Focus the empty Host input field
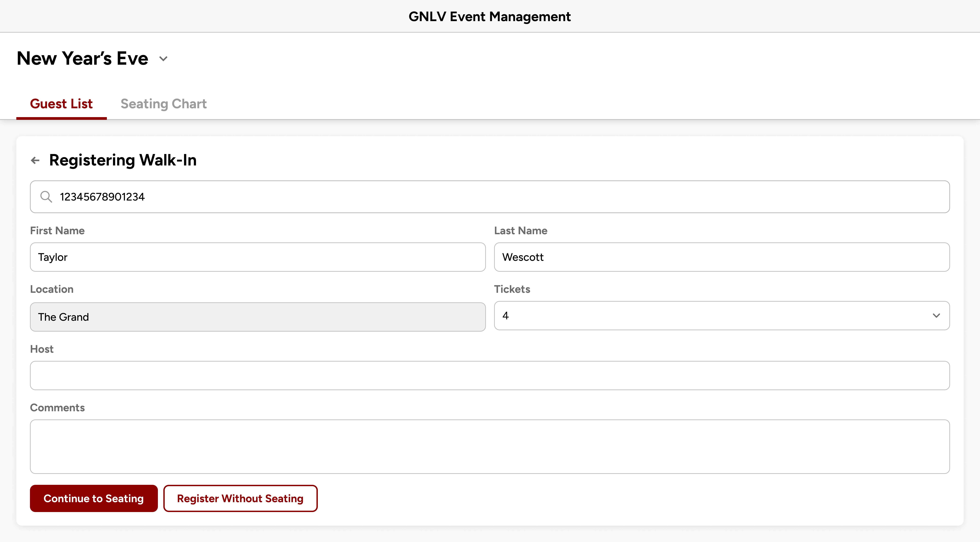The image size is (980, 542). (x=490, y=375)
